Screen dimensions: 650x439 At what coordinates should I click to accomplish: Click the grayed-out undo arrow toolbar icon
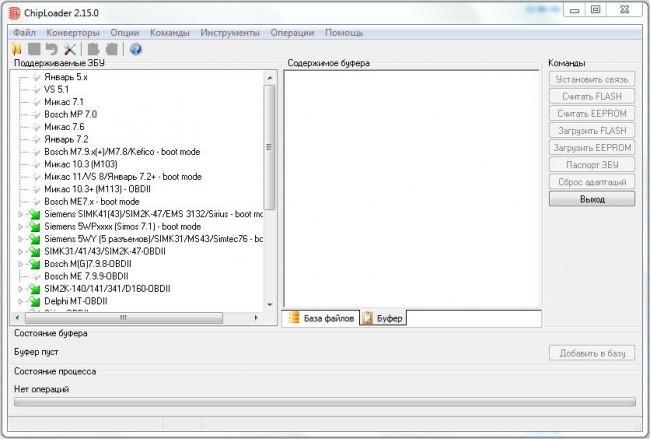coord(51,49)
